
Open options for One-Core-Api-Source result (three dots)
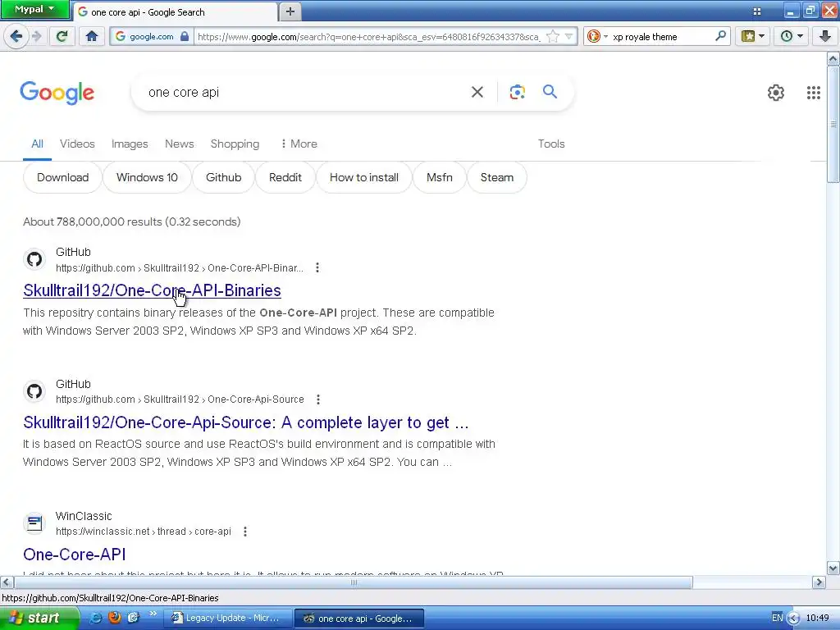(x=318, y=399)
